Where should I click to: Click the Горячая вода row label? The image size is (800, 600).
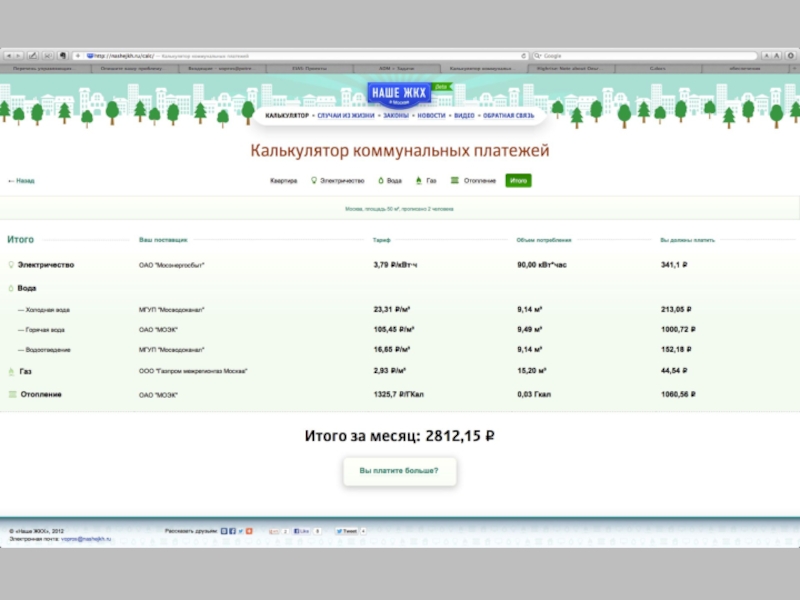(41, 330)
